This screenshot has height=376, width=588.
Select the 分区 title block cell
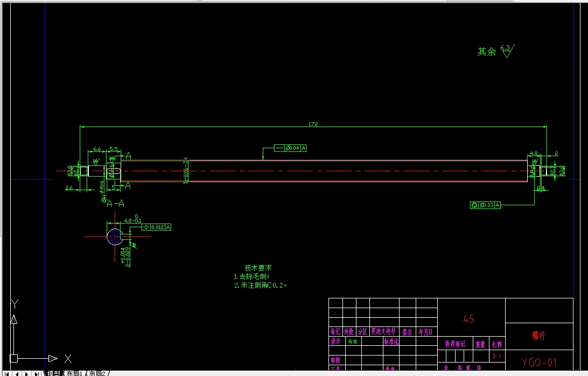click(362, 332)
